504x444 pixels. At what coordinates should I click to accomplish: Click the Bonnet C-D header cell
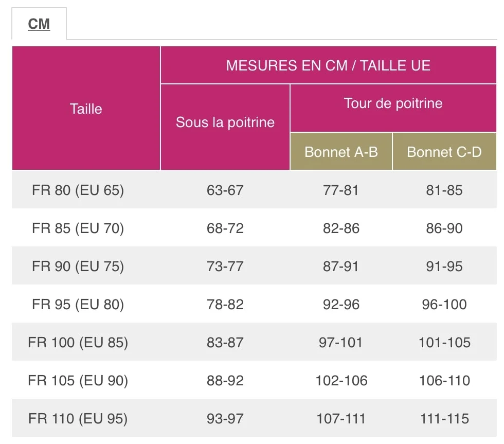444,152
